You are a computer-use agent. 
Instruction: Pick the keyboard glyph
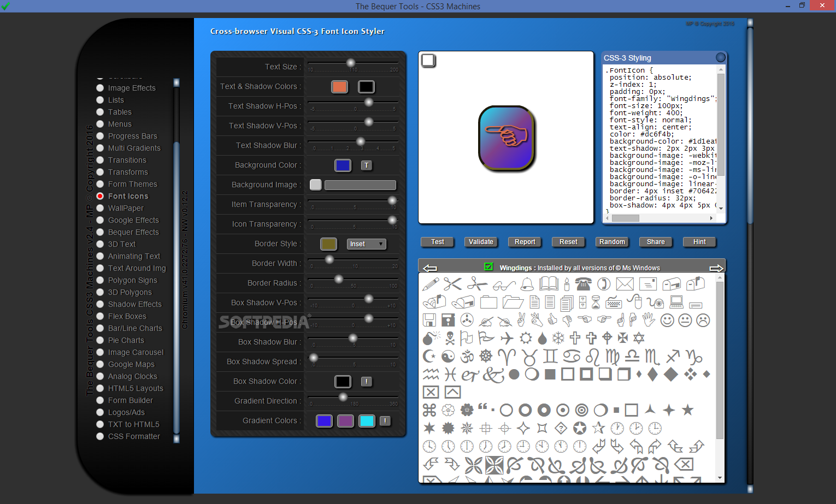pyautogui.click(x=614, y=302)
